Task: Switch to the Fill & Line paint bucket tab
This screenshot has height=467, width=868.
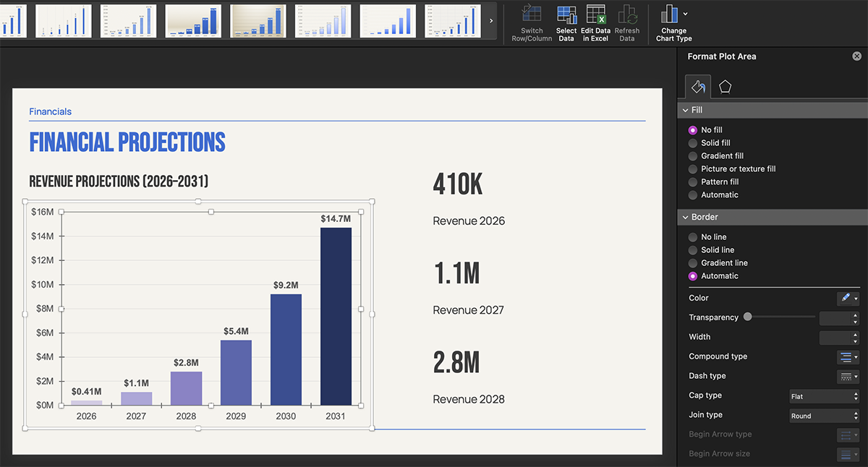Action: 698,87
